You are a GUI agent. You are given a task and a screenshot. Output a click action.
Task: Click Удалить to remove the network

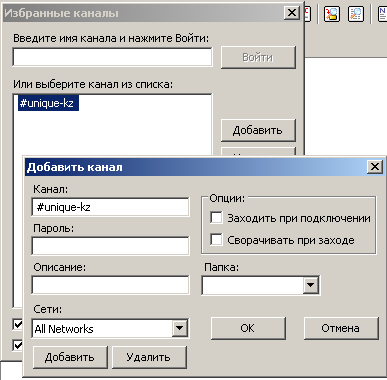(x=149, y=357)
